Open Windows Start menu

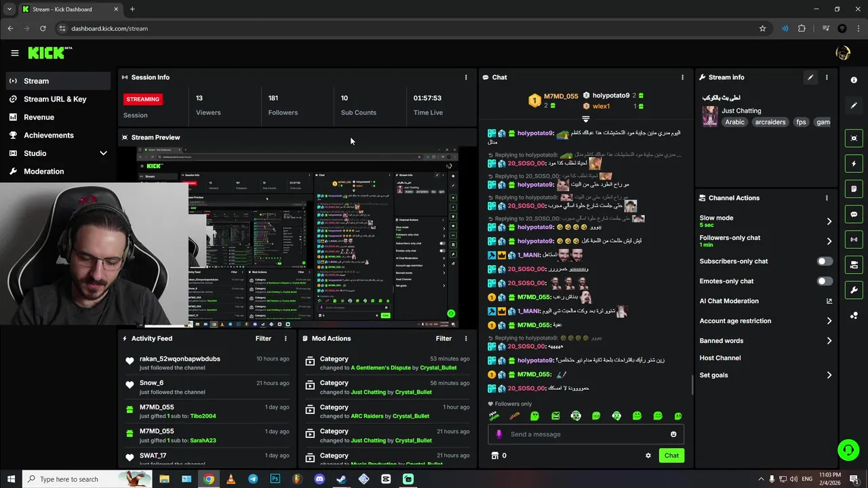[x=11, y=479]
